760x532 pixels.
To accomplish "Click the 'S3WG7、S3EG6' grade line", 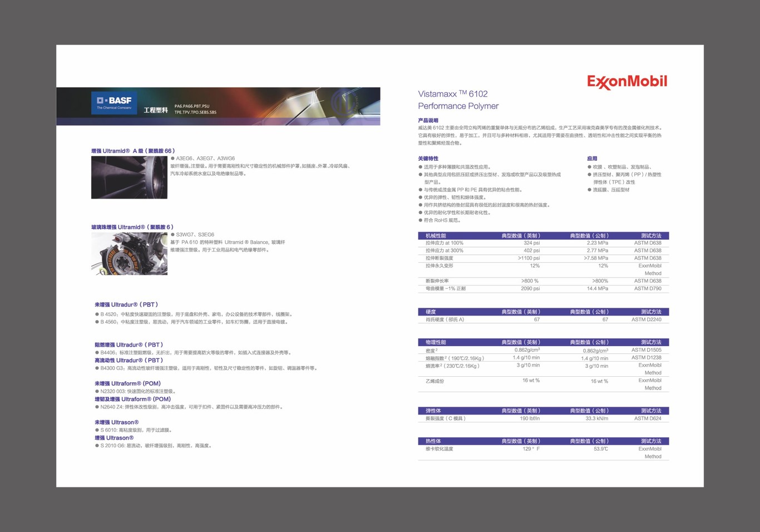I will (x=193, y=235).
